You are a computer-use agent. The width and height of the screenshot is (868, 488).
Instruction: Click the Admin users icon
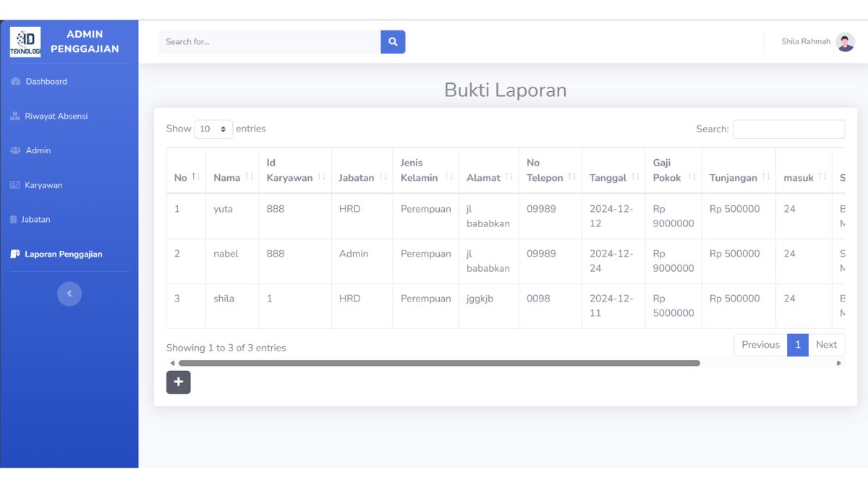(16, 150)
